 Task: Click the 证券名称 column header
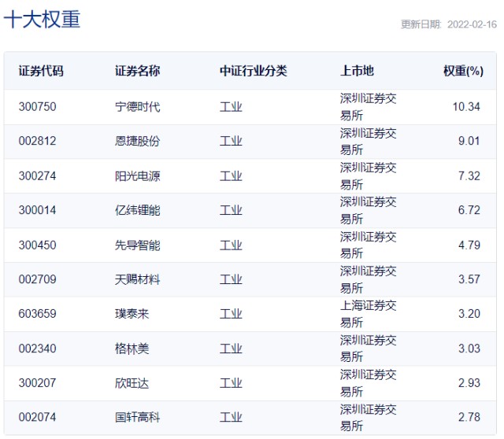coord(138,71)
